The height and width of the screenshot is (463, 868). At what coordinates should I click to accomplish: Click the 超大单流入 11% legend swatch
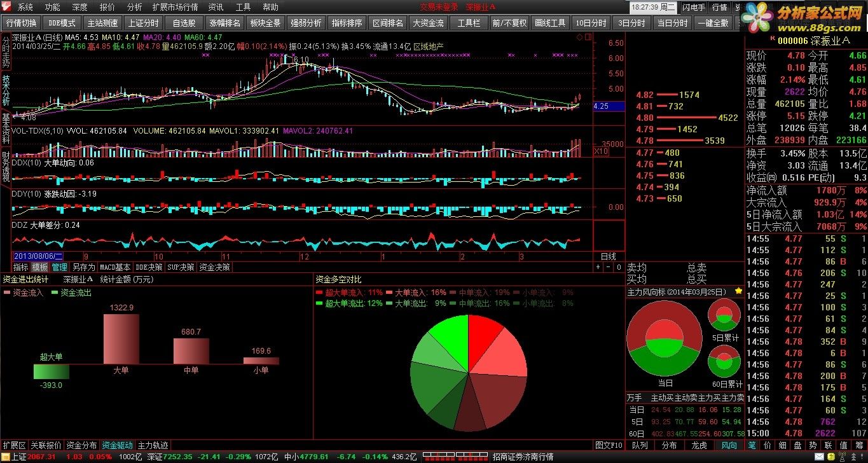pos(320,293)
